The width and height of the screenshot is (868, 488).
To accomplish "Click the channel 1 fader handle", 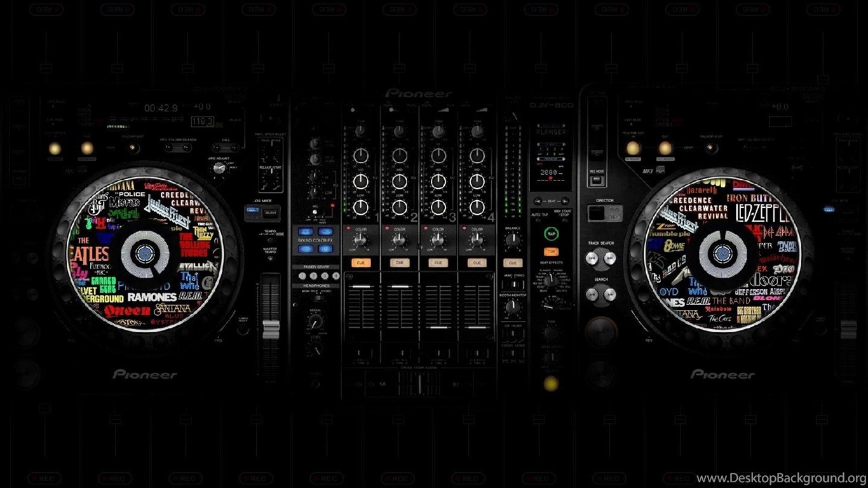I will click(361, 287).
